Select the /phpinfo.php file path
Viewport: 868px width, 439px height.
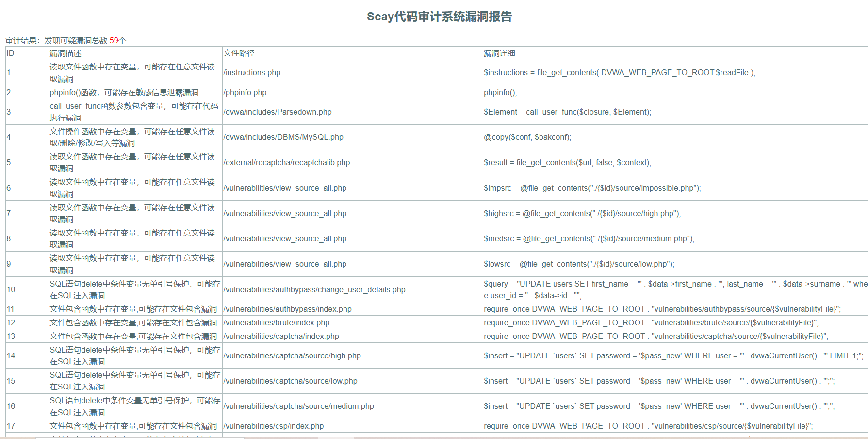point(245,92)
